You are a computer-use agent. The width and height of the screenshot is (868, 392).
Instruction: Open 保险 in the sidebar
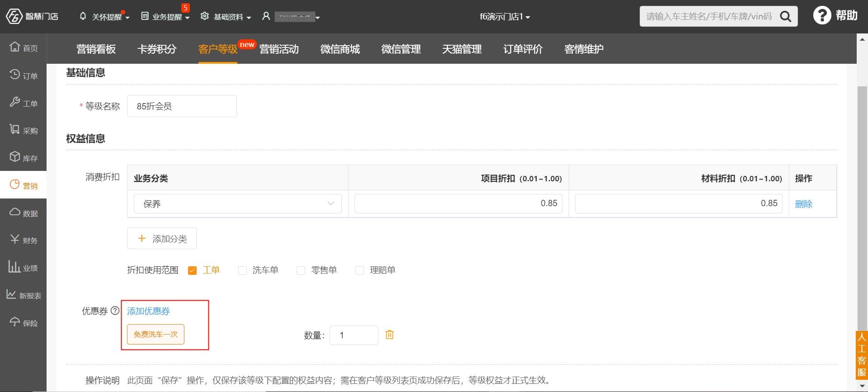(x=24, y=322)
